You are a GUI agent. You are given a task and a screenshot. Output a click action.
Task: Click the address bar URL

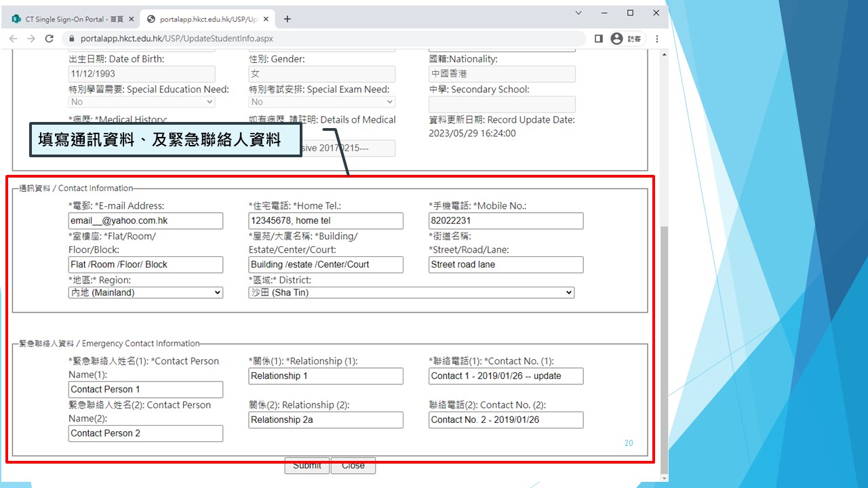point(176,39)
